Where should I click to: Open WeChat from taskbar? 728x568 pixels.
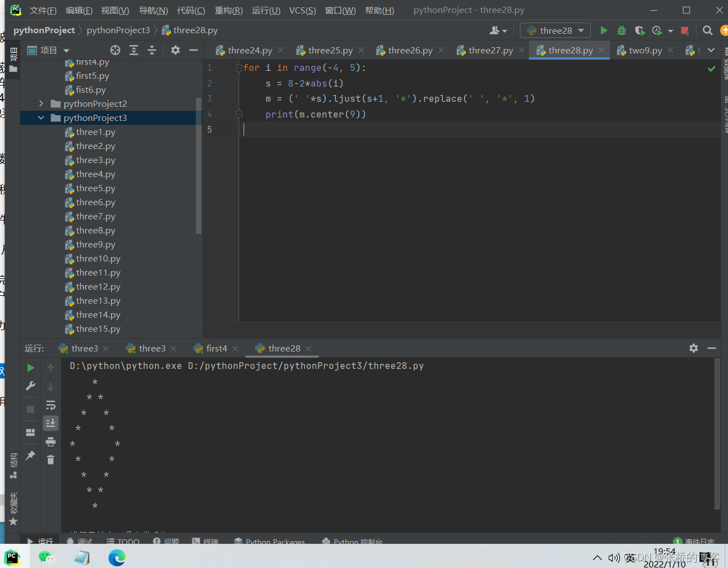(x=47, y=557)
